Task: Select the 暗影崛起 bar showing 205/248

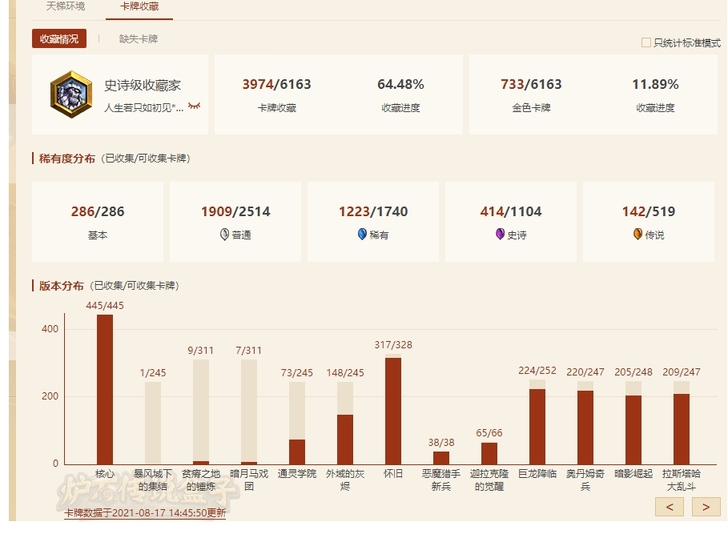Action: [x=633, y=422]
